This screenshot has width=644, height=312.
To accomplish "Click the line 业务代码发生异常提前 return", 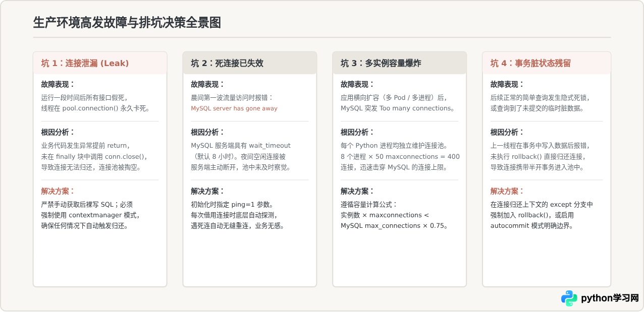I will [x=85, y=146].
